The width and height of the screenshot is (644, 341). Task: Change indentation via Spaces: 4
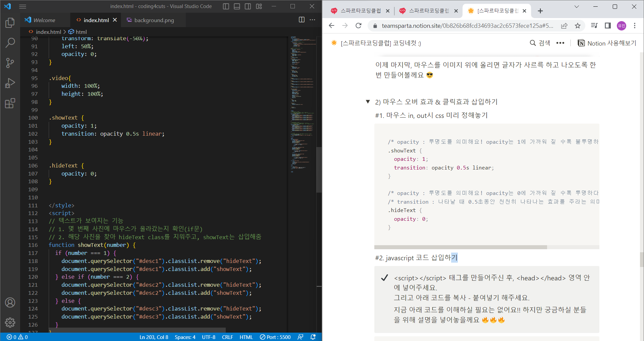[x=185, y=337]
